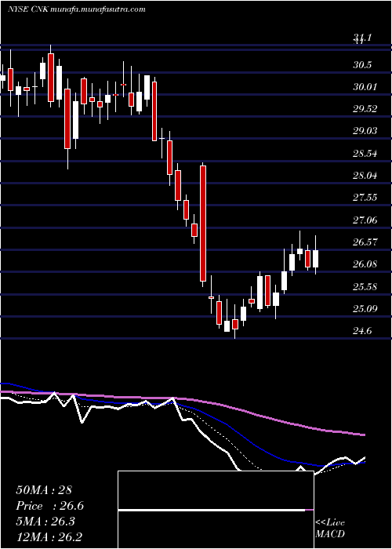The height and width of the screenshot is (549, 392).
Task: Select the 25.09 price axis label
Action: coord(365,309)
